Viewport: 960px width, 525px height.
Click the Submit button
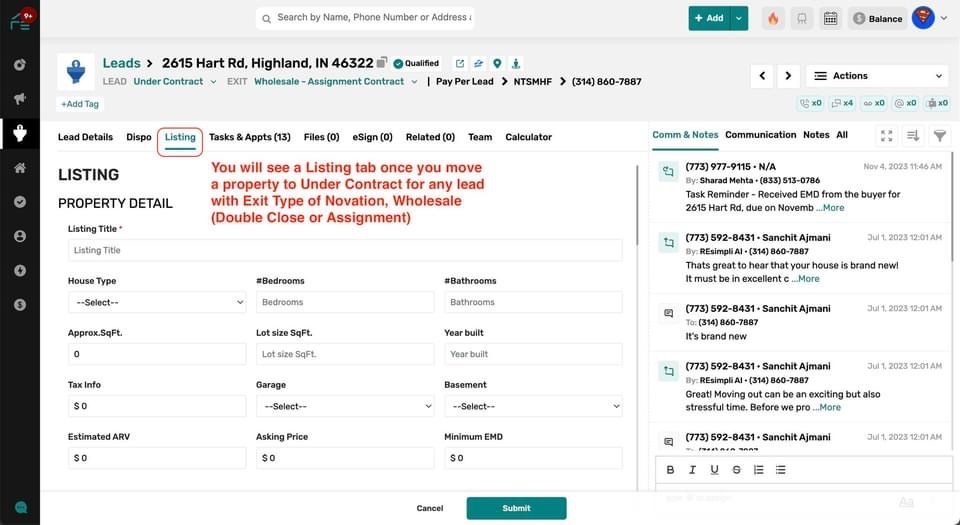coord(516,508)
